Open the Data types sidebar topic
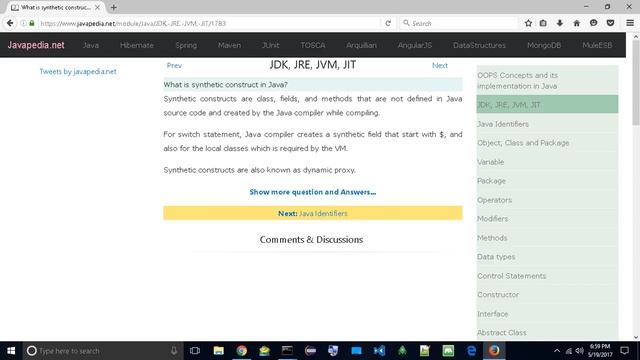The image size is (640, 360). click(547, 257)
